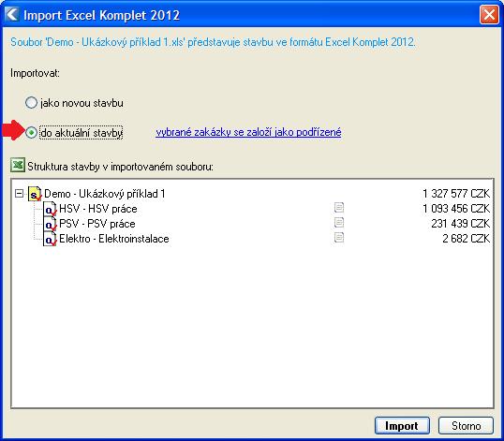Click the 'Import' button
This screenshot has width=504, height=441.
[402, 426]
